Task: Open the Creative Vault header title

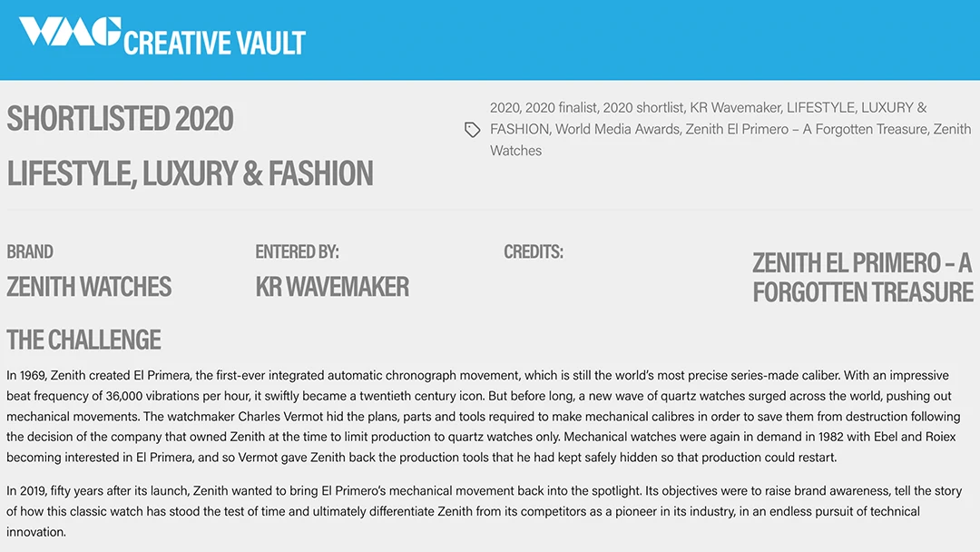Action: click(x=214, y=43)
